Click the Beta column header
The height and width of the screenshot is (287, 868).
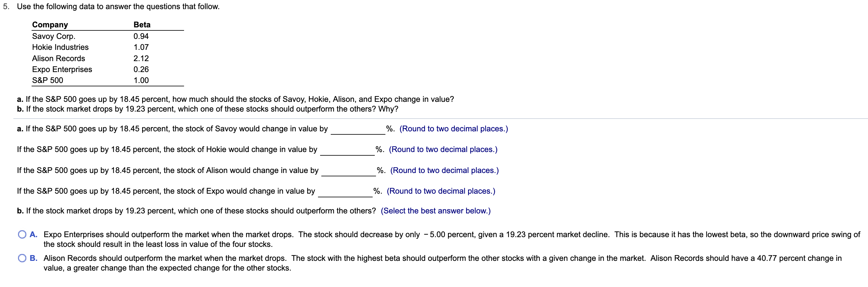142,24
